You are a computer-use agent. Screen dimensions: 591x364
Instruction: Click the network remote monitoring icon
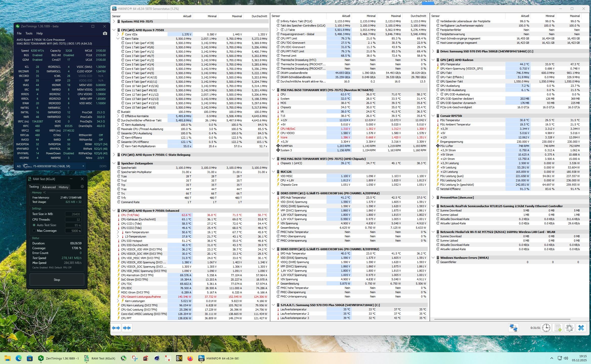click(x=513, y=328)
